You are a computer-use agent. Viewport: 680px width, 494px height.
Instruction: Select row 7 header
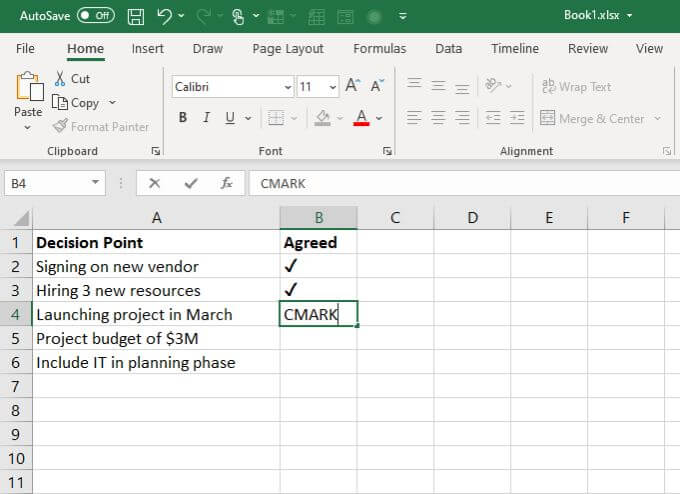point(16,386)
